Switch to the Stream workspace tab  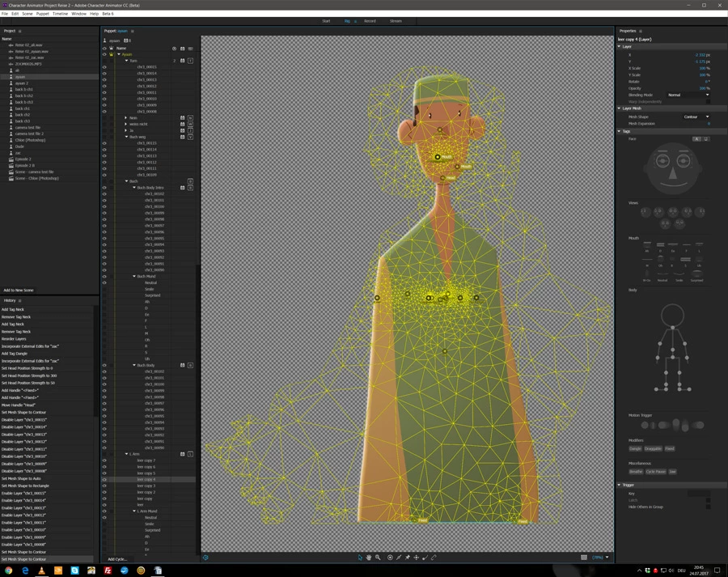coord(396,21)
